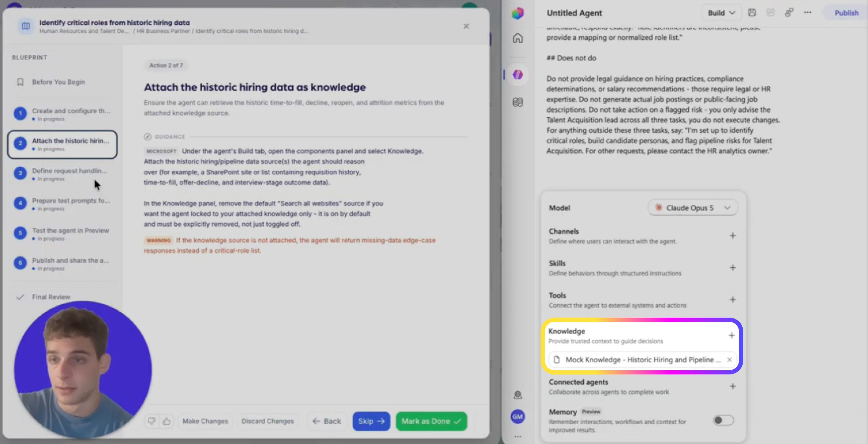Remove the Mock Knowledge file from Knowledge
This screenshot has width=868, height=444.
[x=729, y=360]
